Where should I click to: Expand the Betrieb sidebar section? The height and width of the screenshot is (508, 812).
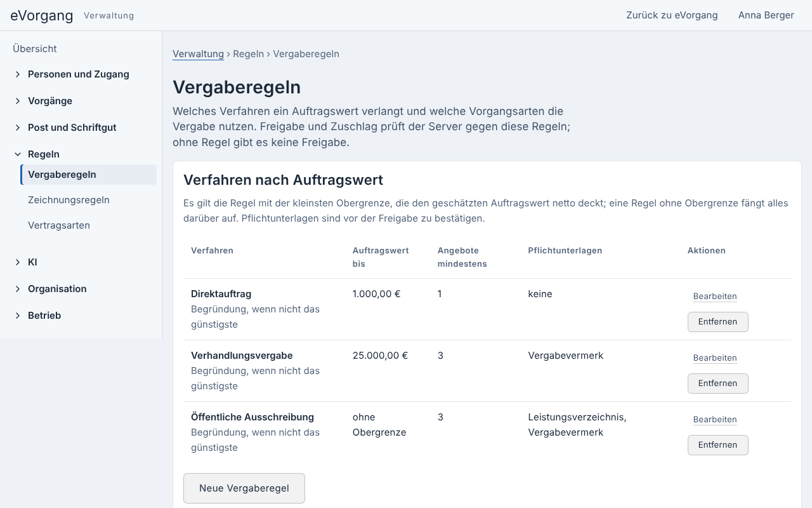coord(81,316)
